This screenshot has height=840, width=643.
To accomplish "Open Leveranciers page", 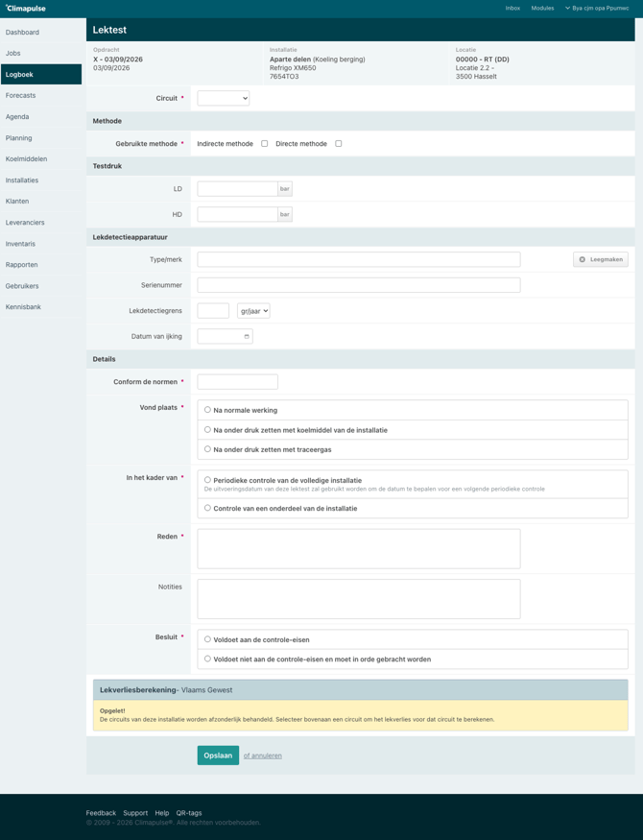I will click(x=41, y=223).
